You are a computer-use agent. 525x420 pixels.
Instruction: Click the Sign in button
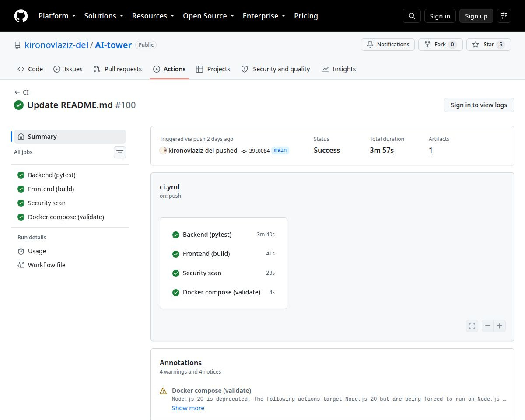click(440, 16)
